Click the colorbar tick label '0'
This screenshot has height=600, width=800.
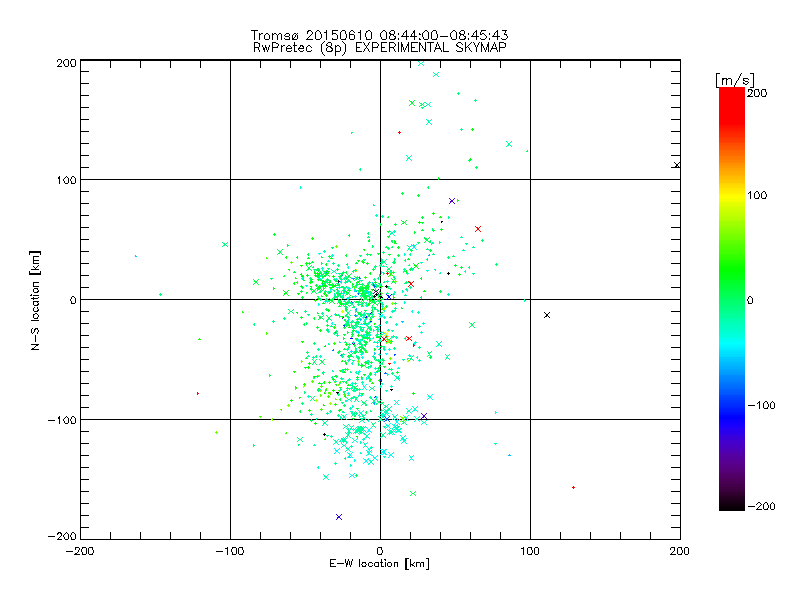coord(750,301)
